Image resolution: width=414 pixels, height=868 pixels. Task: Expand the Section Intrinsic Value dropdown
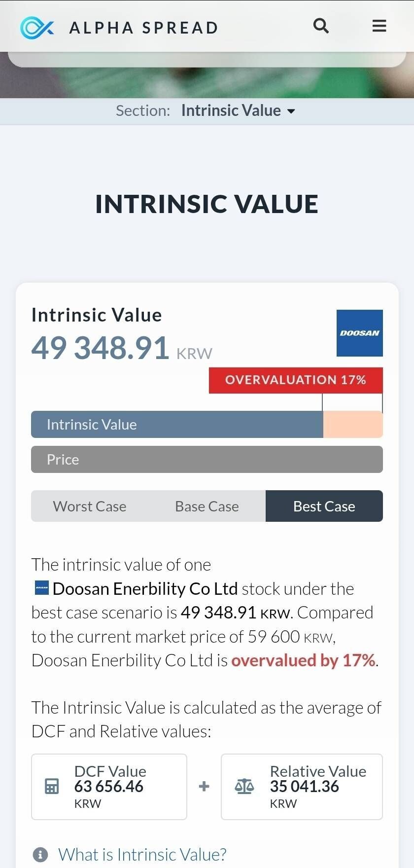231,110
